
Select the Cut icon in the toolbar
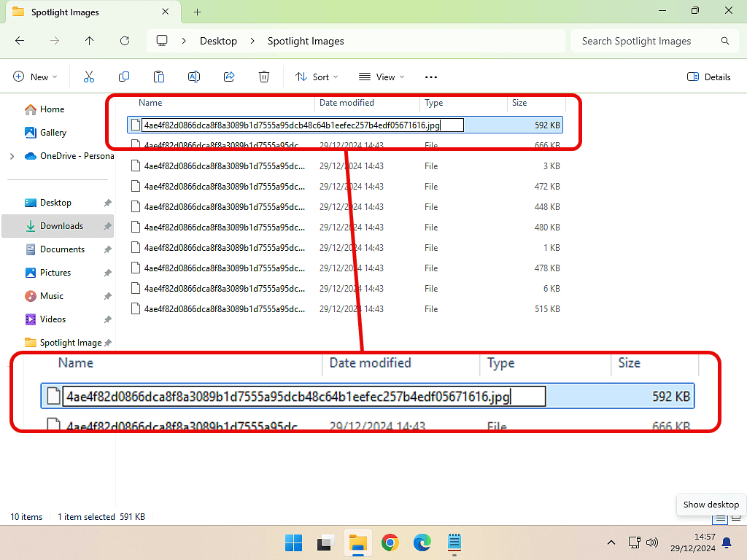88,77
